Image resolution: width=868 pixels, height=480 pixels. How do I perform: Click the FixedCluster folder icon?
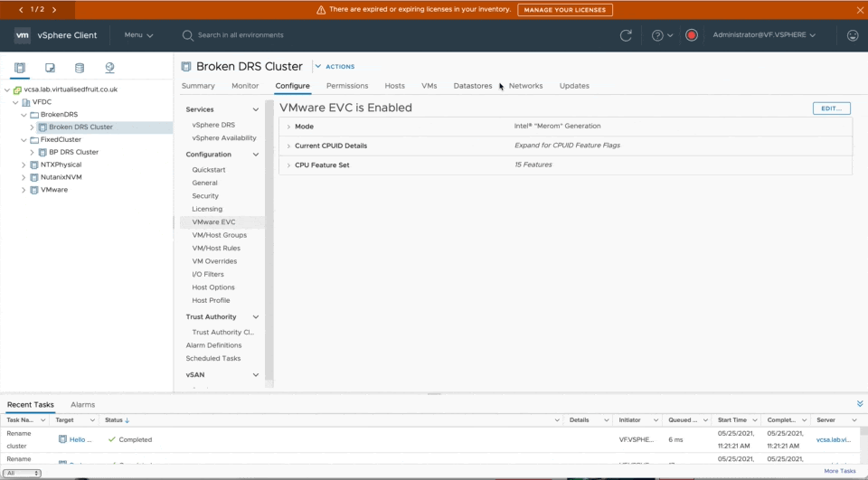[34, 139]
